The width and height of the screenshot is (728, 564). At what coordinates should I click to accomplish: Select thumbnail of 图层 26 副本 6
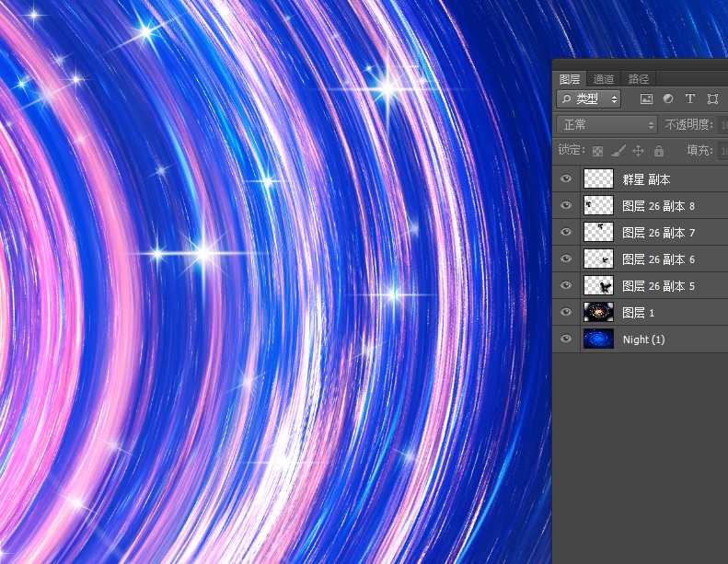point(598,259)
